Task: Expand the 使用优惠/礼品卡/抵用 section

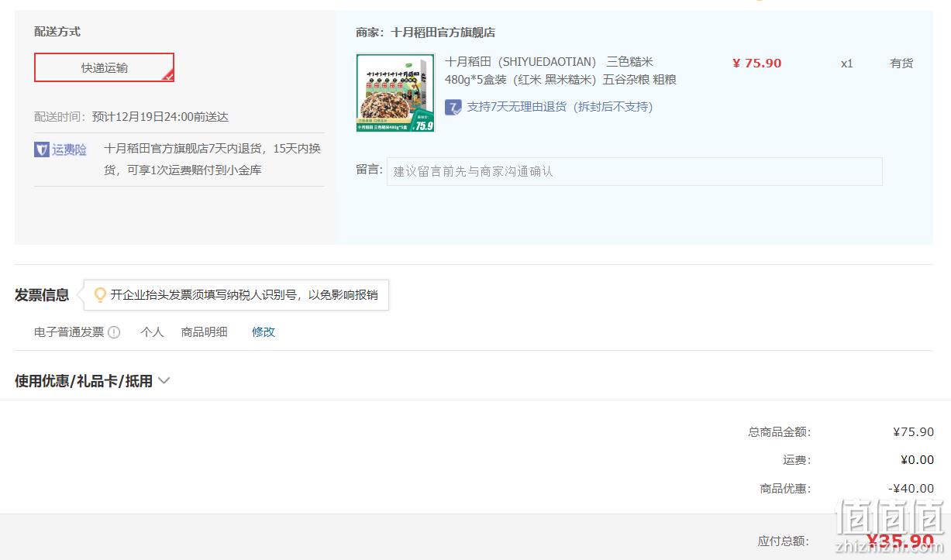Action: coord(92,381)
